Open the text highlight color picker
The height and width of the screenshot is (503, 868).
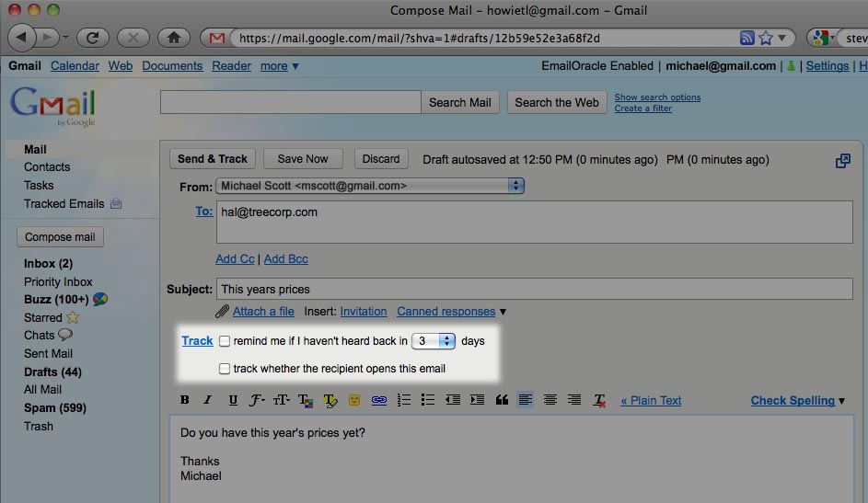[x=330, y=400]
